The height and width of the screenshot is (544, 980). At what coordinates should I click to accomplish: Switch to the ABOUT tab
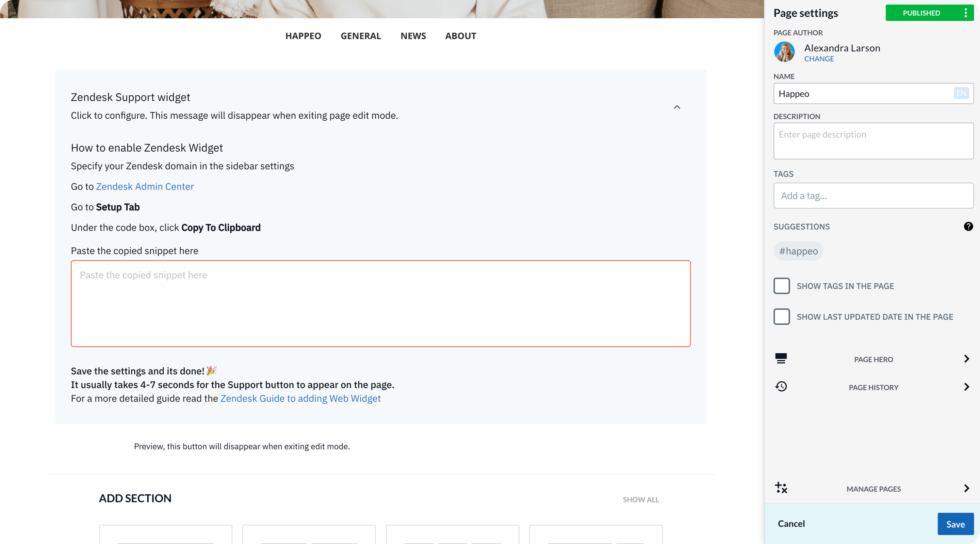461,36
